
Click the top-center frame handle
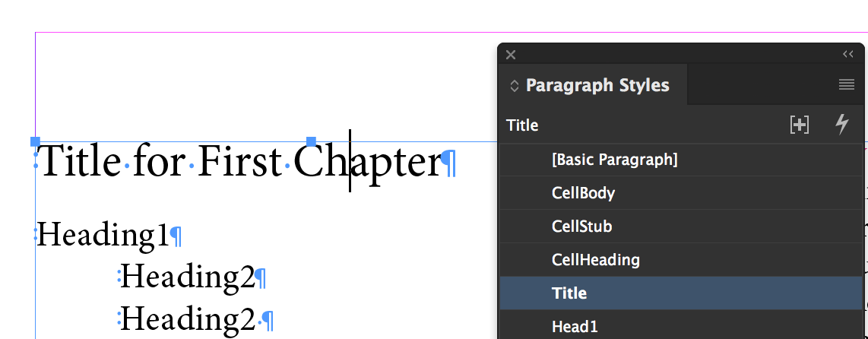coord(311,141)
